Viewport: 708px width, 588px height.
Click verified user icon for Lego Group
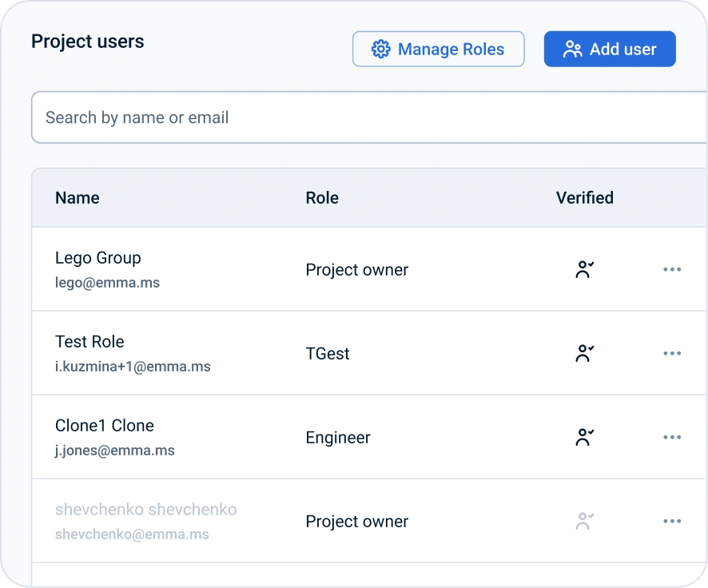[585, 270]
